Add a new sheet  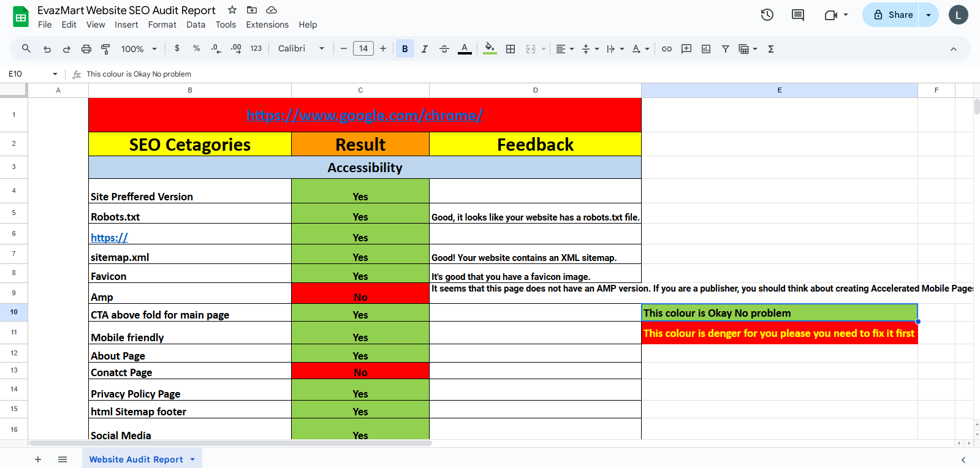coord(38,459)
